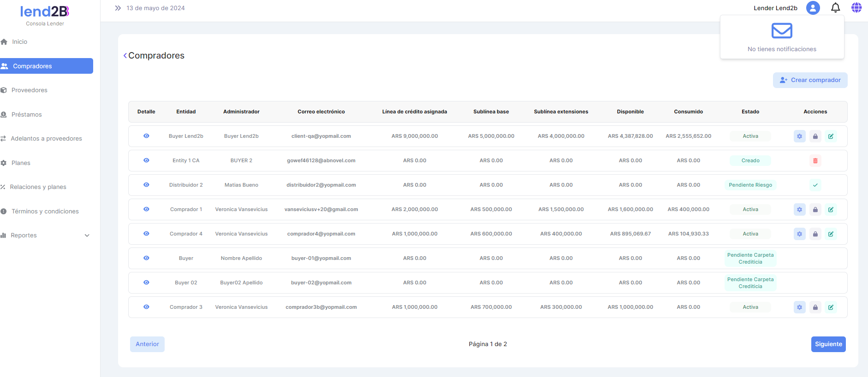Show details eye icon for Buyer 02
Image resolution: width=868 pixels, height=377 pixels.
pos(146,283)
